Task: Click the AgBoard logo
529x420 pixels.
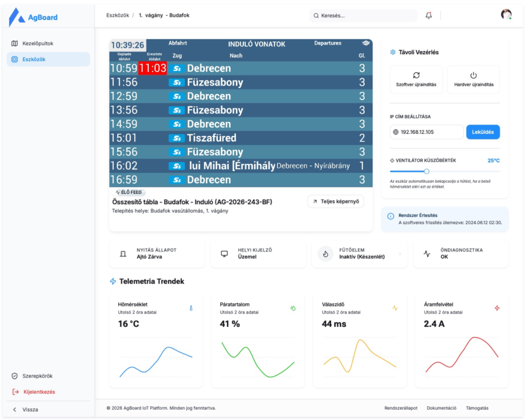Action: click(33, 17)
